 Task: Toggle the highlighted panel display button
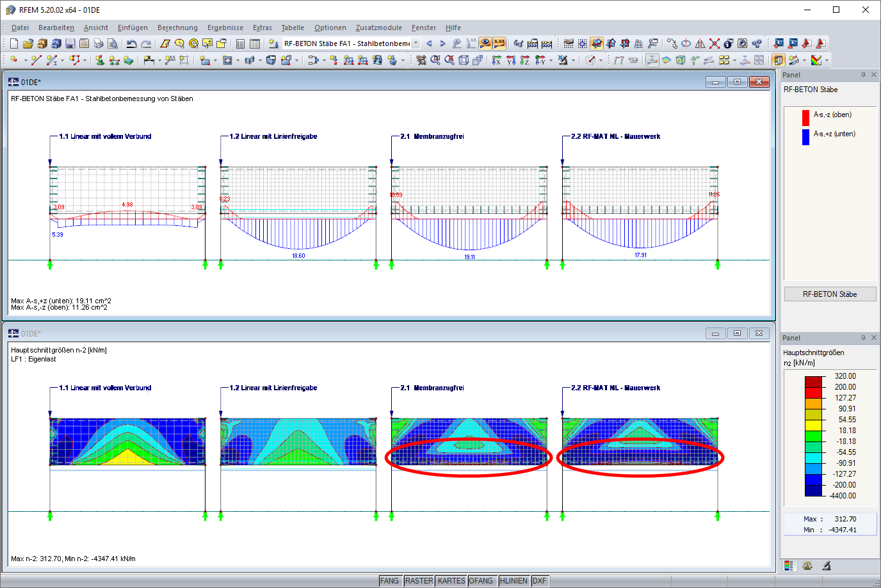point(779,60)
